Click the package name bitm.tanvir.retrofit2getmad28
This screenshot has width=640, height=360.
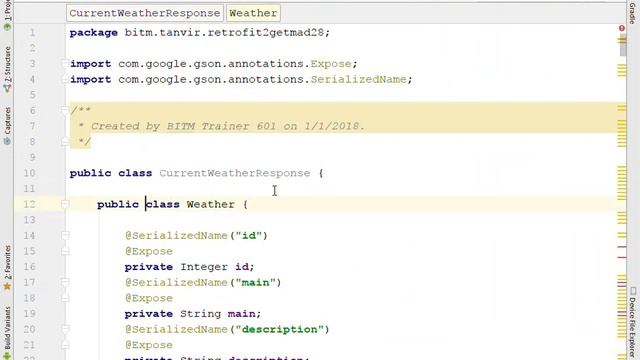[x=224, y=33]
